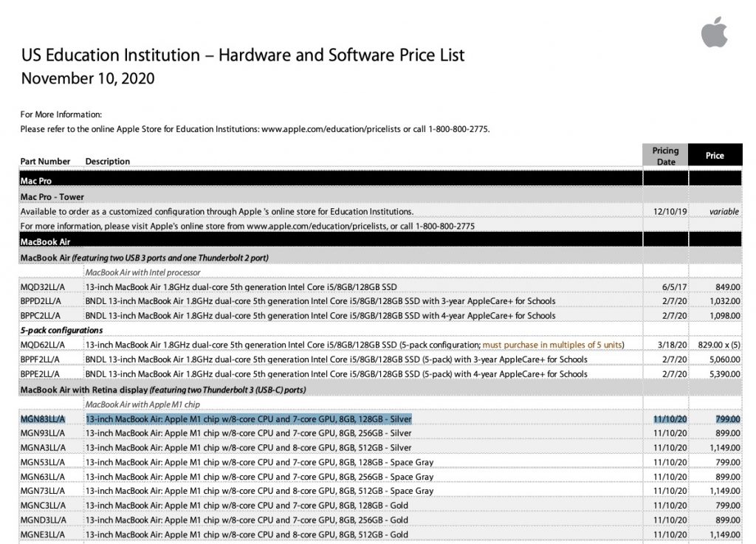The image size is (756, 544).
Task: Click 'MacBook Air with Apple M1 chip' note
Action: click(142, 404)
